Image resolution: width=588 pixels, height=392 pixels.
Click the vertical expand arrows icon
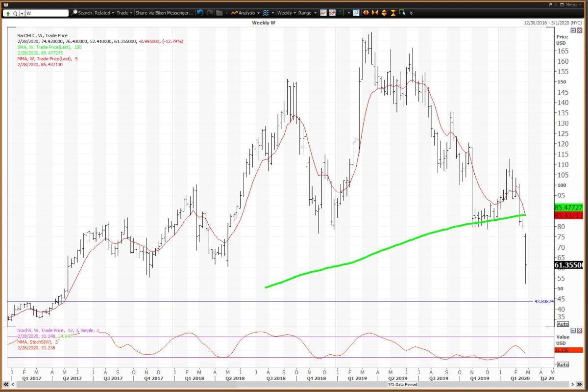384,13
